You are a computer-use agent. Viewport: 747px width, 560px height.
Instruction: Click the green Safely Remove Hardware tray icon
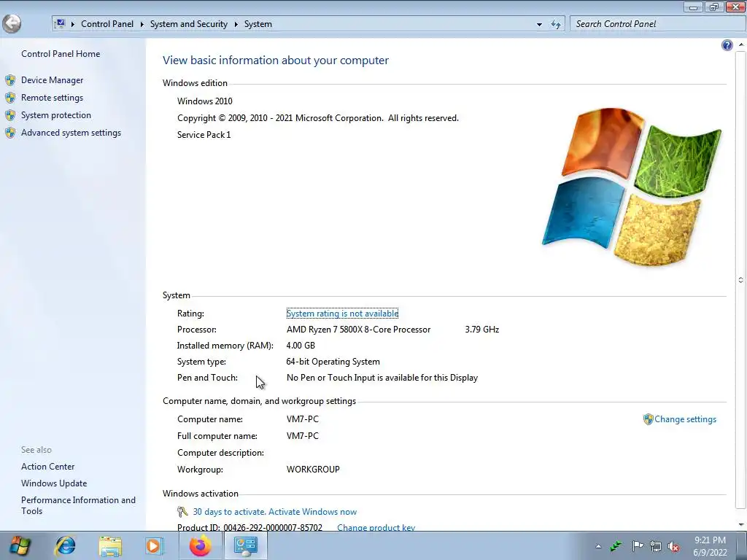[616, 546]
